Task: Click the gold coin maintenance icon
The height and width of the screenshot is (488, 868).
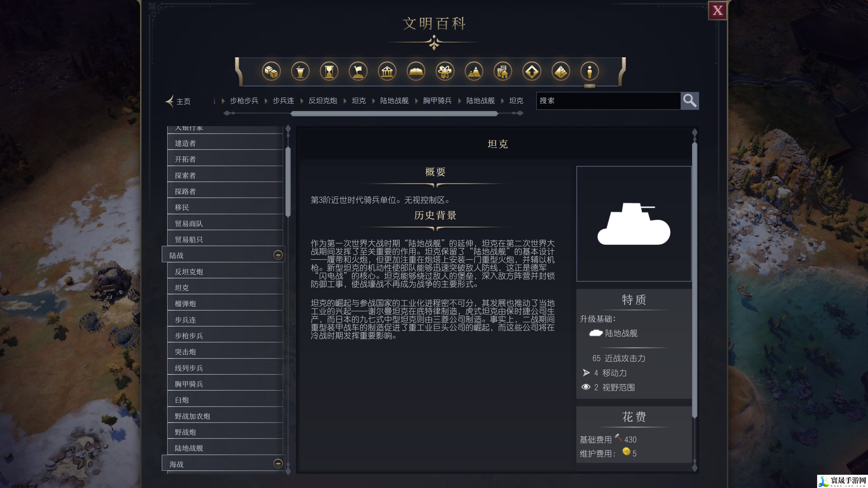Action: [x=626, y=451]
